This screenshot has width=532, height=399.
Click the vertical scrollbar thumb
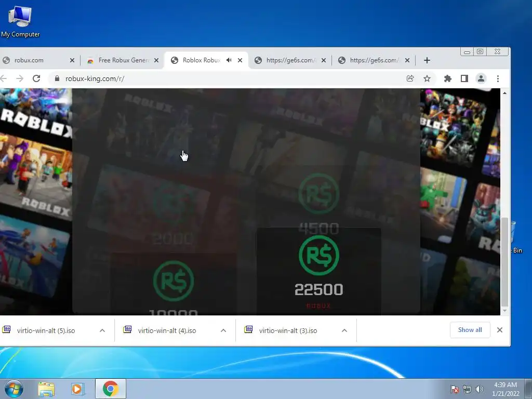504,262
